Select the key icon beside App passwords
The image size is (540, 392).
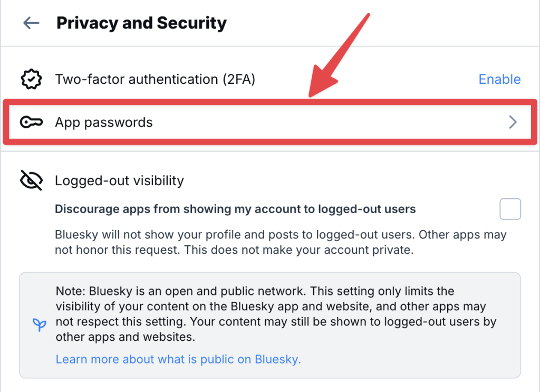(31, 122)
